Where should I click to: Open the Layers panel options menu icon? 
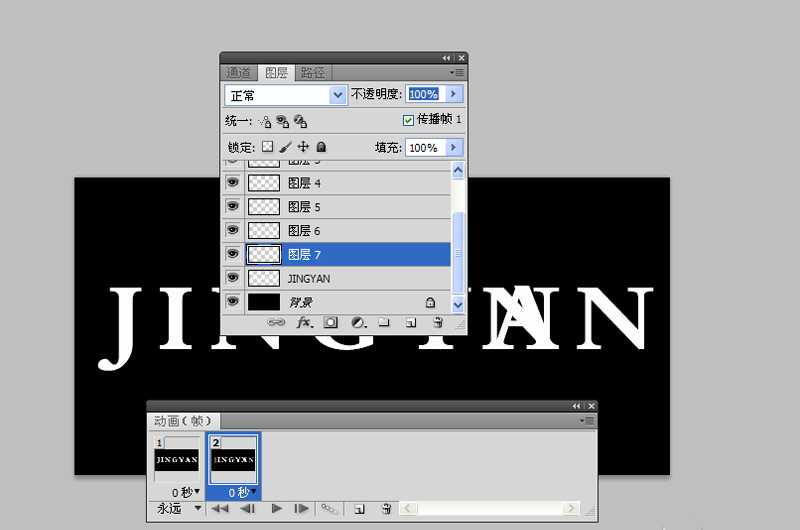(x=457, y=72)
